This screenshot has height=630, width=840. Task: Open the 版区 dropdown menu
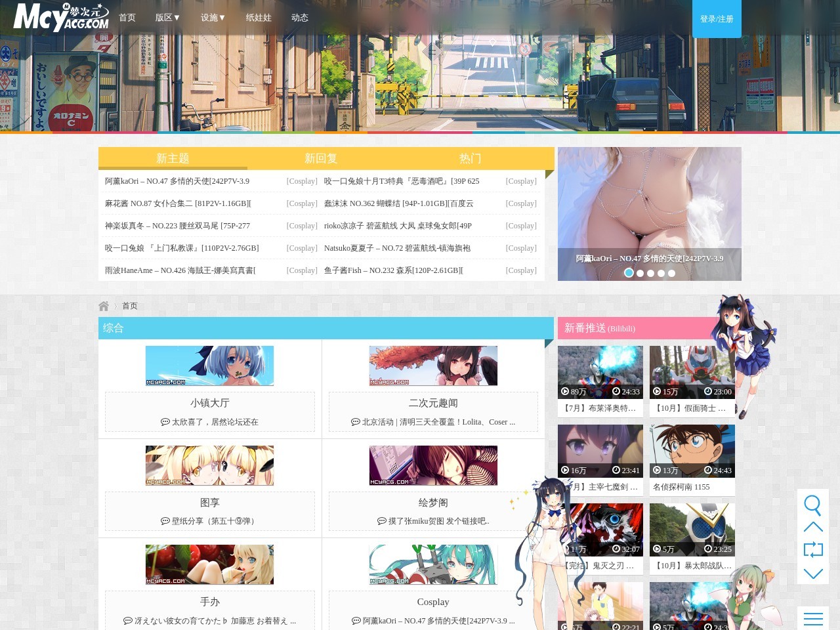[167, 18]
